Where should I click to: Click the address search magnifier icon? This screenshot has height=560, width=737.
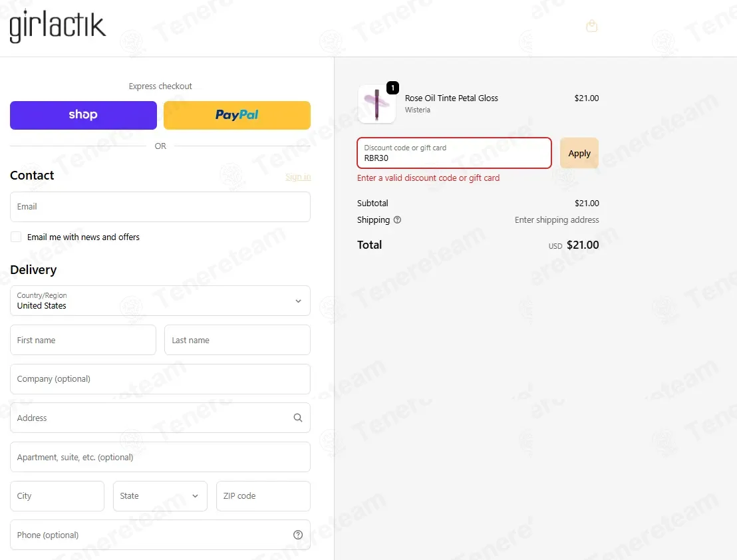coord(298,418)
